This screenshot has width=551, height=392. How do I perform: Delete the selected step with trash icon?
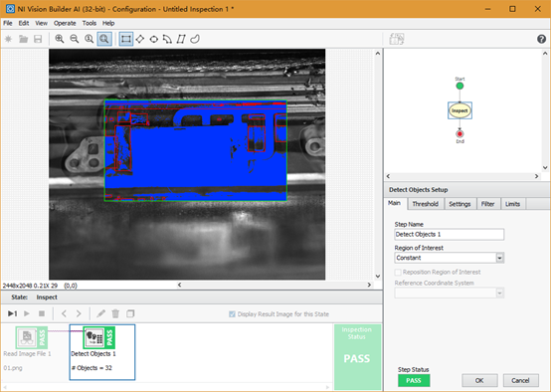(x=115, y=313)
